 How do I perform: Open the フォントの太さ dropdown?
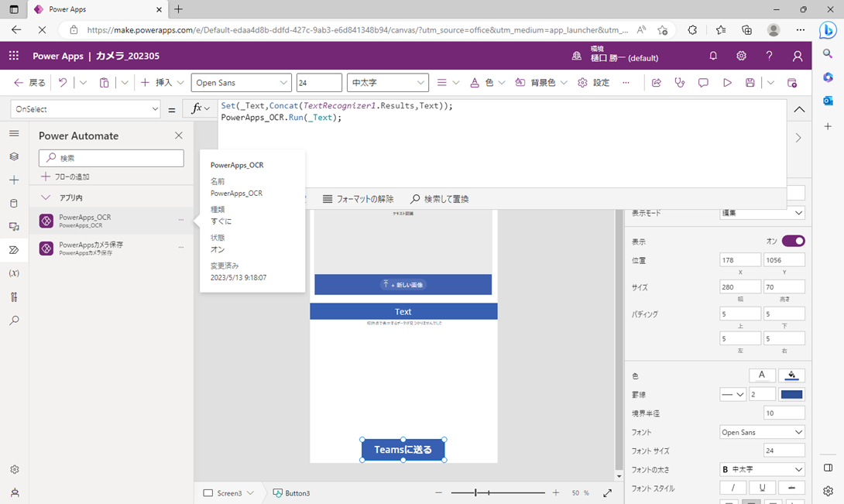click(x=762, y=469)
